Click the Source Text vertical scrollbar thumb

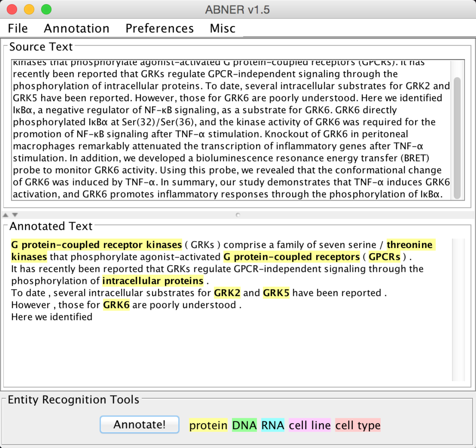(x=457, y=138)
